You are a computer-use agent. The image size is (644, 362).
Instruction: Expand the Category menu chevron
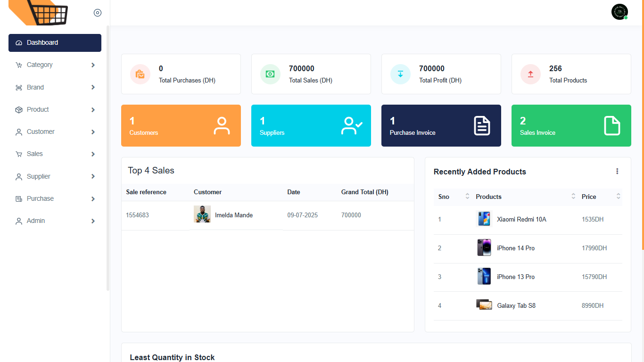[93, 65]
